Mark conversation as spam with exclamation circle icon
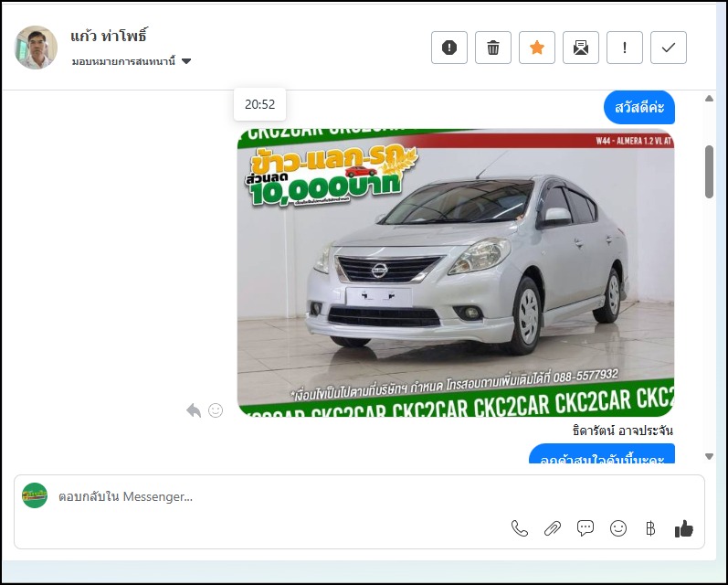This screenshot has width=728, height=585. click(x=449, y=48)
